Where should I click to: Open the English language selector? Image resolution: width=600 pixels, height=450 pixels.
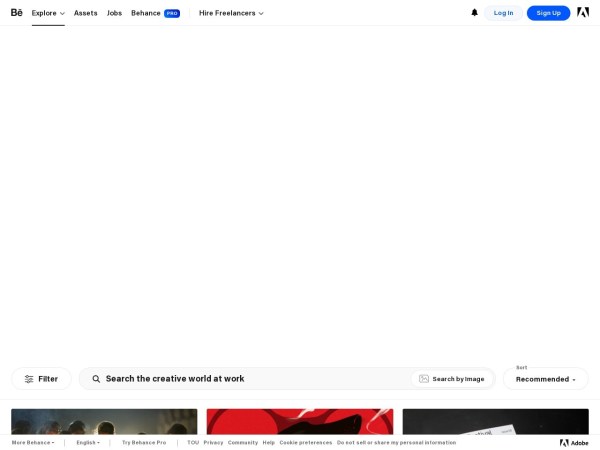88,442
